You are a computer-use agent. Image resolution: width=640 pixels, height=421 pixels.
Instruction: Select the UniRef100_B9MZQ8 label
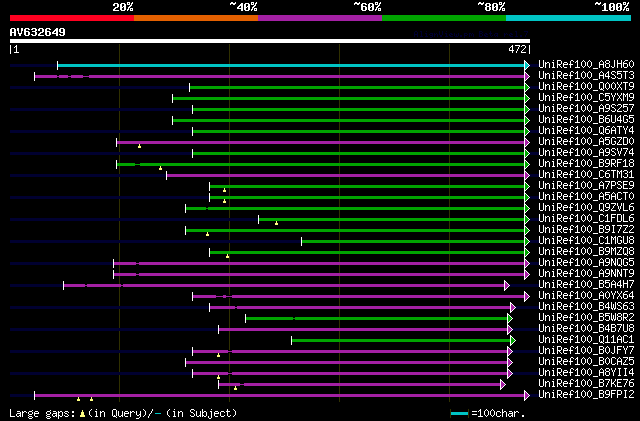point(586,252)
